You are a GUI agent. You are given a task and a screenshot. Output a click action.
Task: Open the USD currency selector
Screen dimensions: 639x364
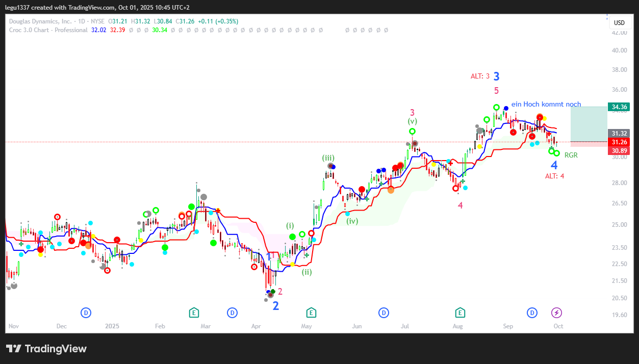coord(619,23)
